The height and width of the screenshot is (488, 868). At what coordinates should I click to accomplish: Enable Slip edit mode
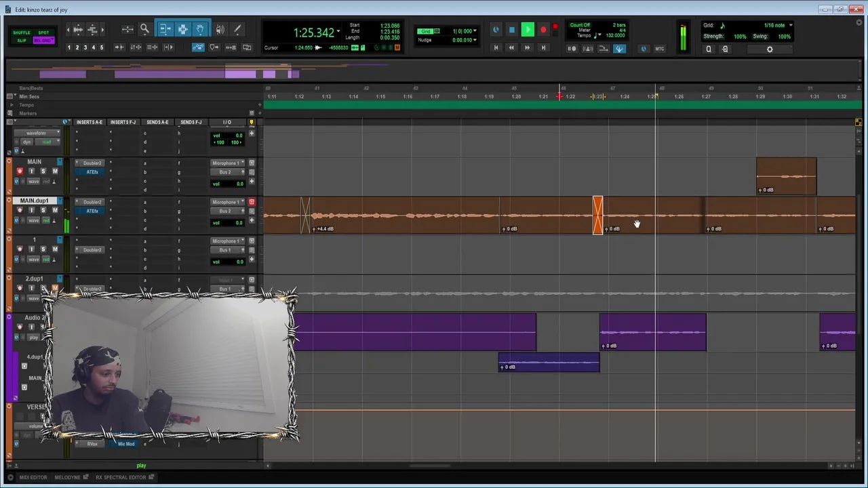[22, 41]
